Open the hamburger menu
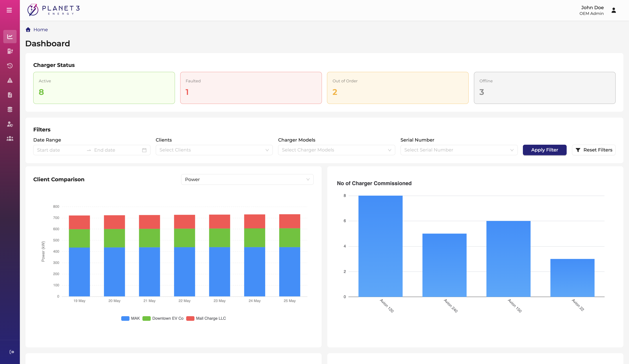This screenshot has width=629, height=364. click(9, 10)
